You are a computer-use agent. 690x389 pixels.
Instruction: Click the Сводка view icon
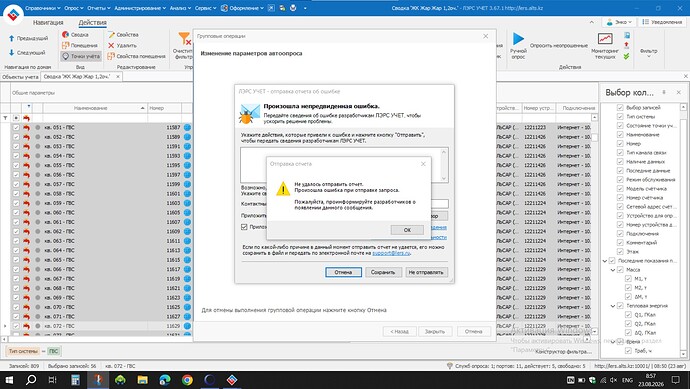(66, 34)
